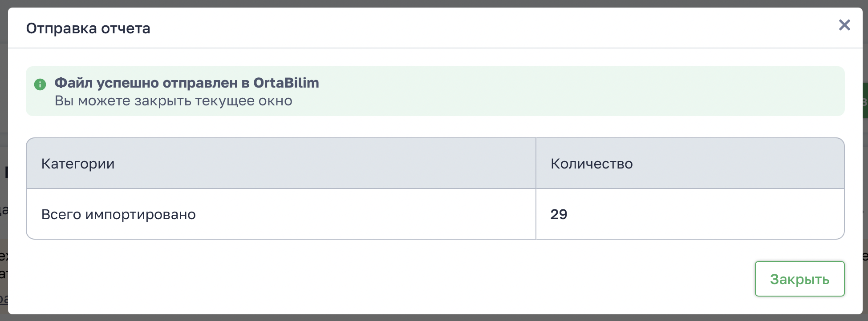Click the imported count value 29

point(559,214)
